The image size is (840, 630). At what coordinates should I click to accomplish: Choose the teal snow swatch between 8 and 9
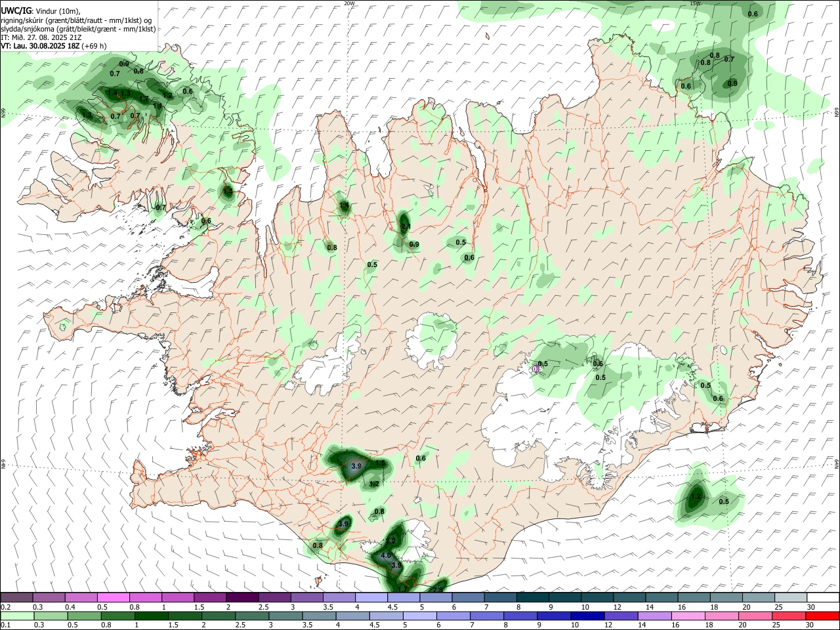(x=532, y=597)
